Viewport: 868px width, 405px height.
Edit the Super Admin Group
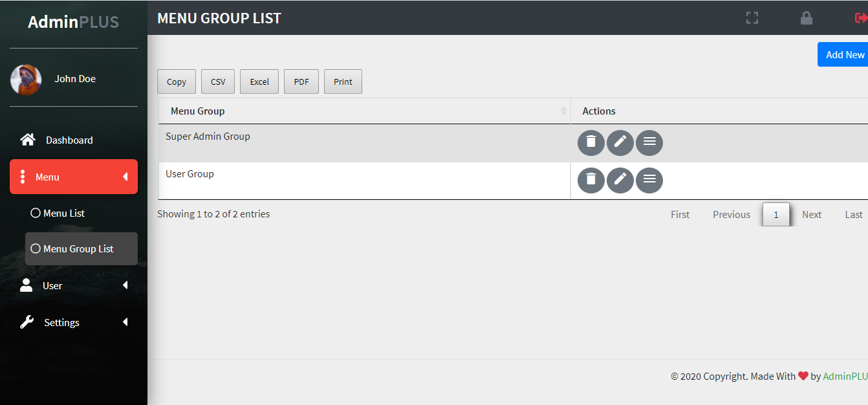[x=620, y=142]
